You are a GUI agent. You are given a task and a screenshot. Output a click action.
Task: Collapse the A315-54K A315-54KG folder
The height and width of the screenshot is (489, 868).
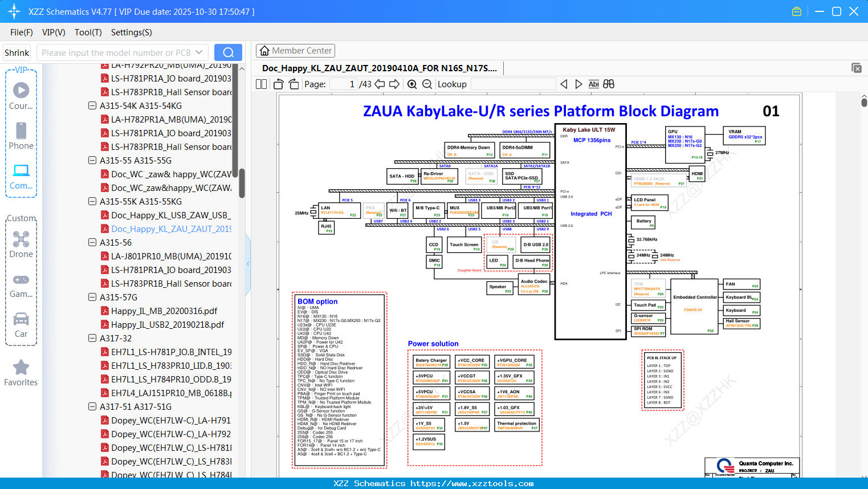(92, 105)
